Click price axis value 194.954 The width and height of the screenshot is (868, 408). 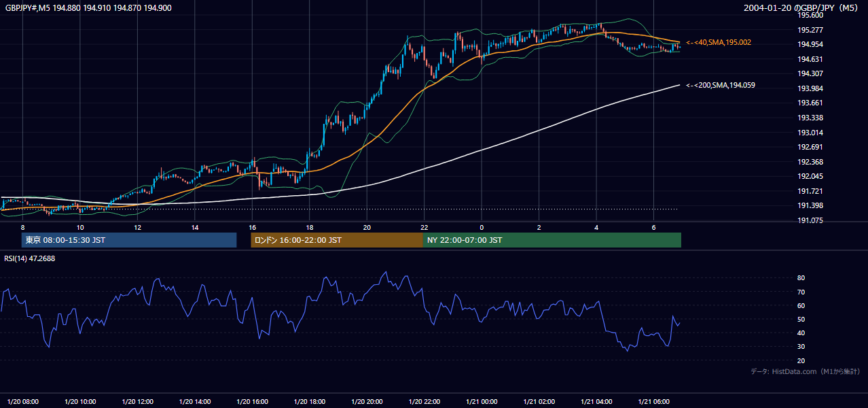(x=810, y=44)
